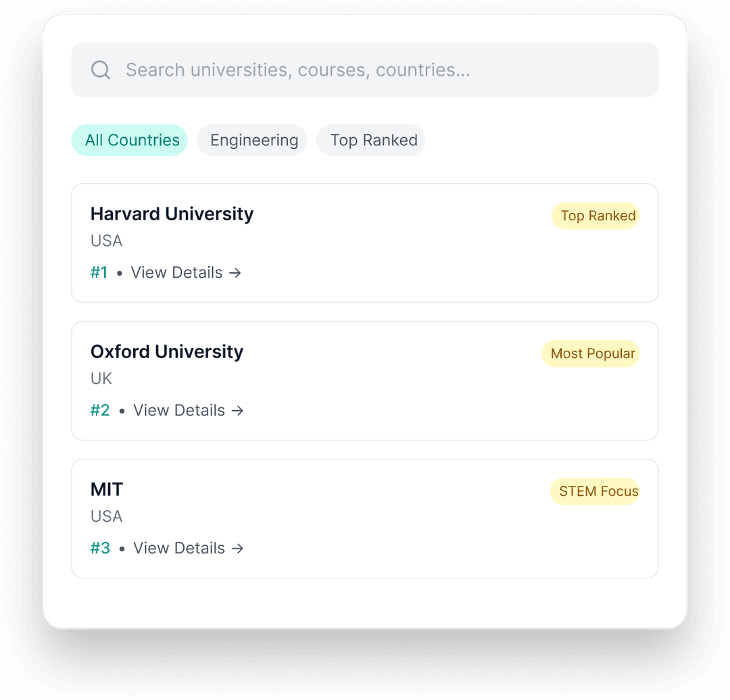Click the #3 rank label
This screenshot has height=700, width=730.
pos(100,548)
